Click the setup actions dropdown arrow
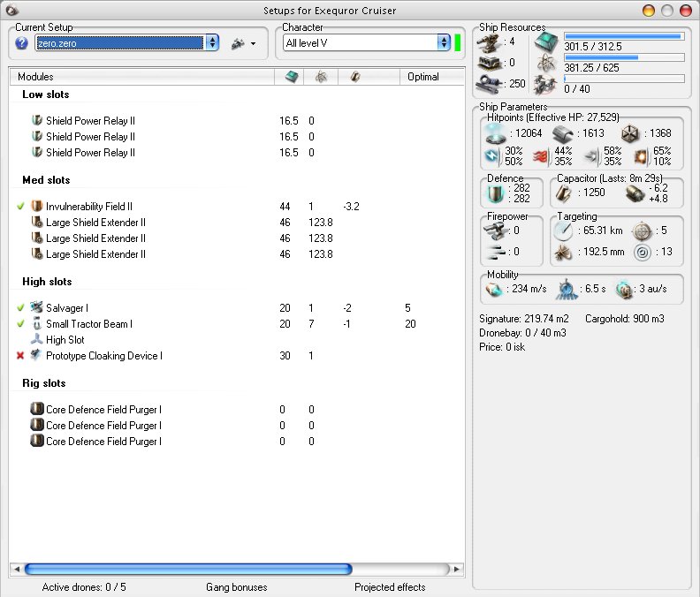The height and width of the screenshot is (597, 700). pos(253,44)
